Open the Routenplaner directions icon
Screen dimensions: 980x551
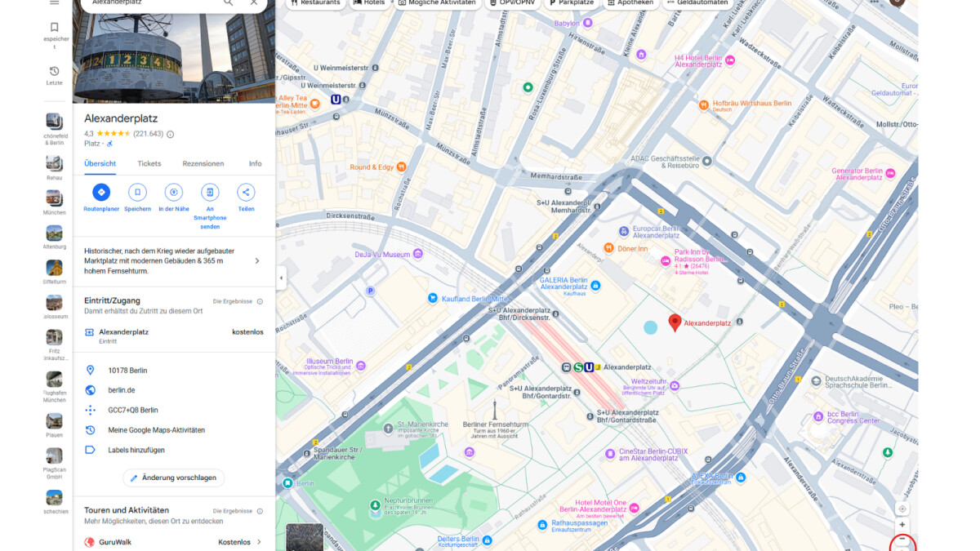pyautogui.click(x=100, y=193)
